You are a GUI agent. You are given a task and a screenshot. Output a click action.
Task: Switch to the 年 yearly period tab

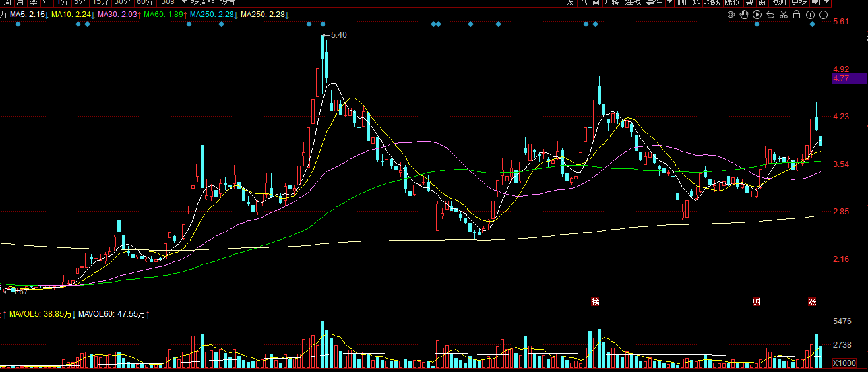point(47,3)
